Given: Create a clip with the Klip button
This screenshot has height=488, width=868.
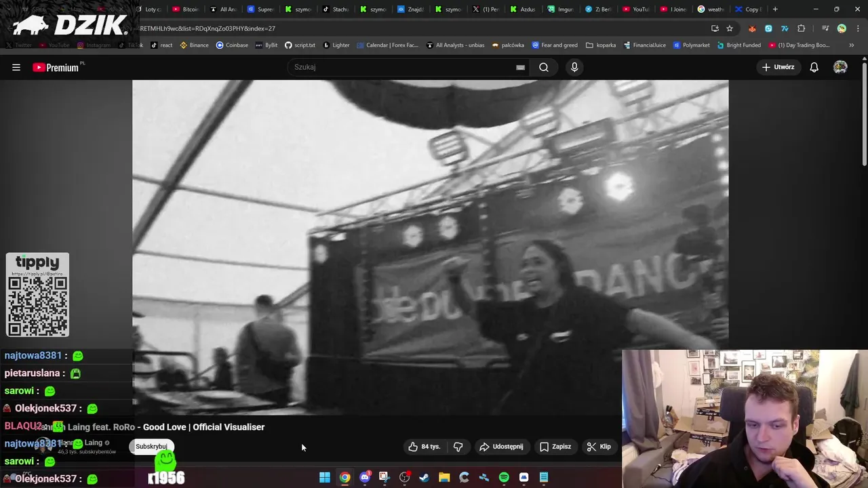Looking at the screenshot, I should click(x=599, y=447).
